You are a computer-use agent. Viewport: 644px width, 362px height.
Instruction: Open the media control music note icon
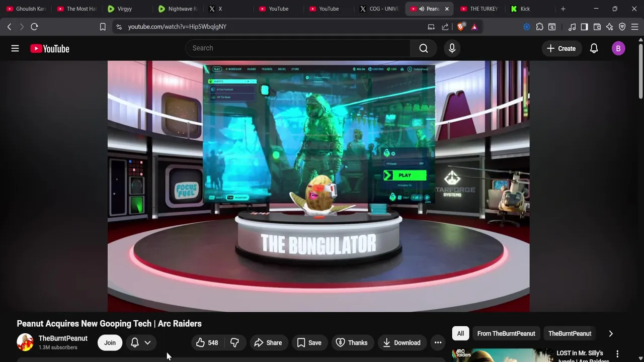(x=572, y=27)
